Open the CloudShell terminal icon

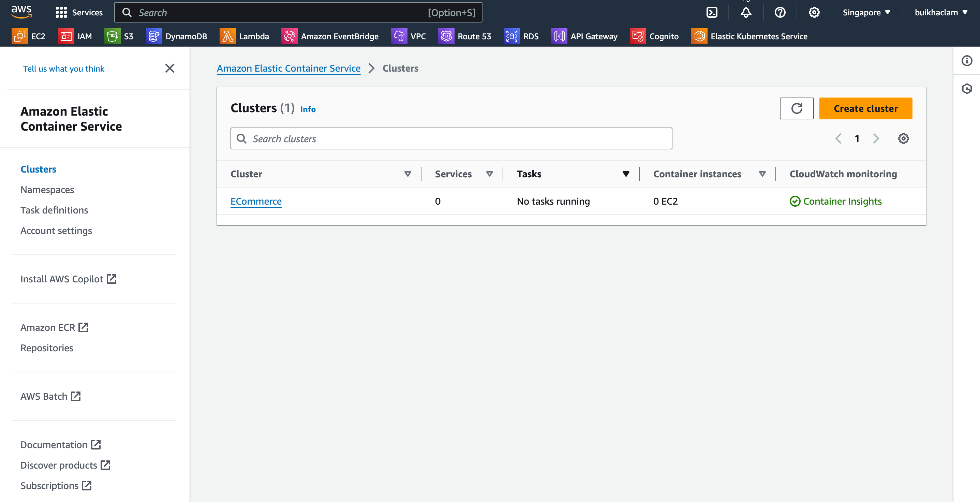pos(712,13)
